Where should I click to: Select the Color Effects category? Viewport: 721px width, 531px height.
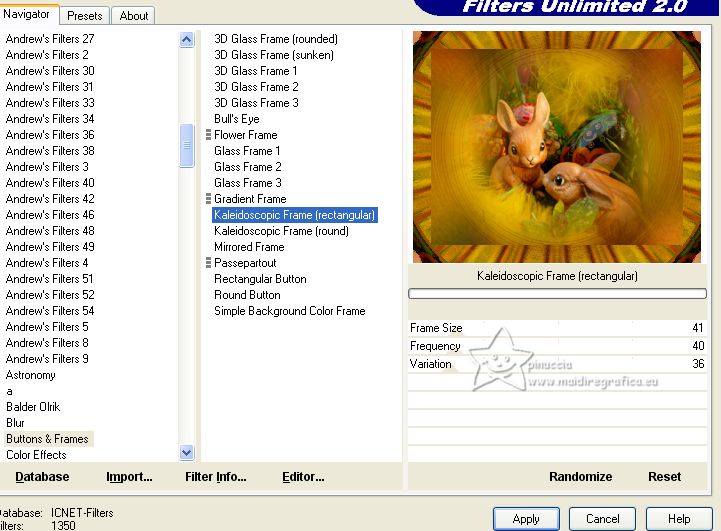tap(36, 455)
